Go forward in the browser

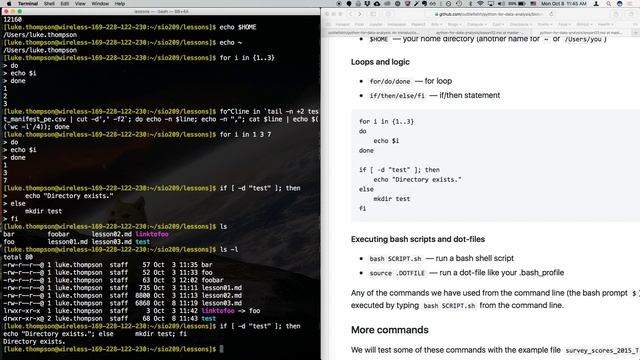pyautogui.click(x=360, y=14)
